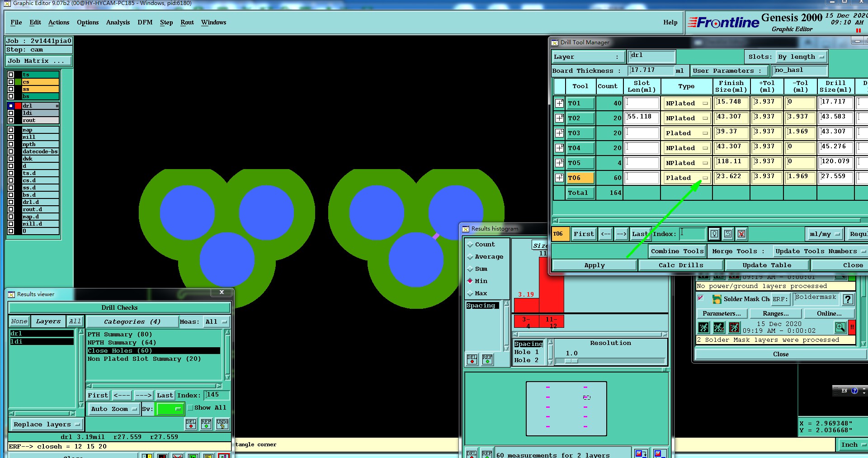Select the Max radio option
This screenshot has width=868, height=458.
point(470,293)
